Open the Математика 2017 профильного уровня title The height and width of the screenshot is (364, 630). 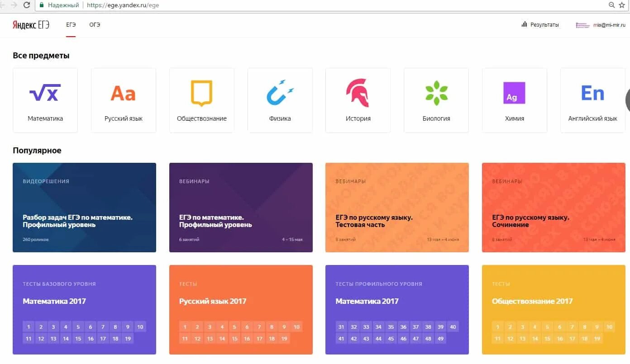pos(367,301)
